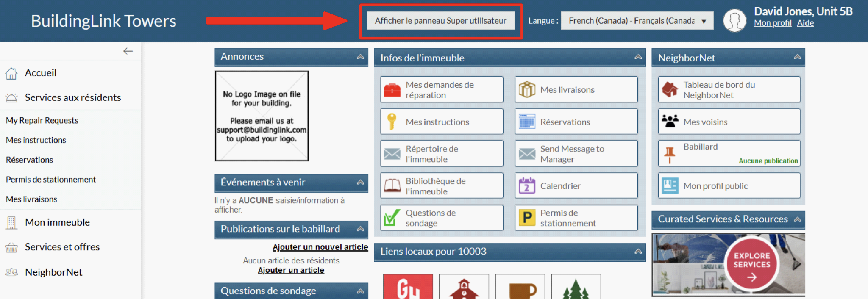Click the envelope icon for Répertoire de l'immeuble
Screen dimensions: 868x299
[x=392, y=154]
